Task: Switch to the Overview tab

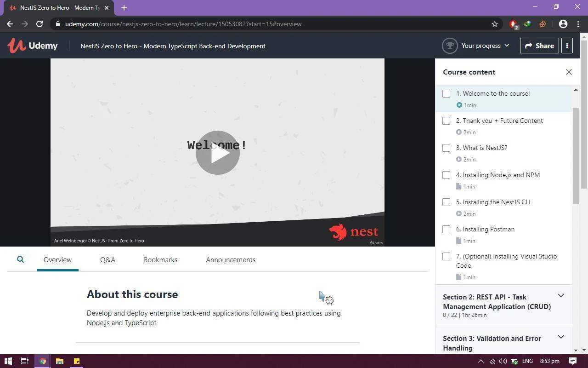Action: (57, 260)
